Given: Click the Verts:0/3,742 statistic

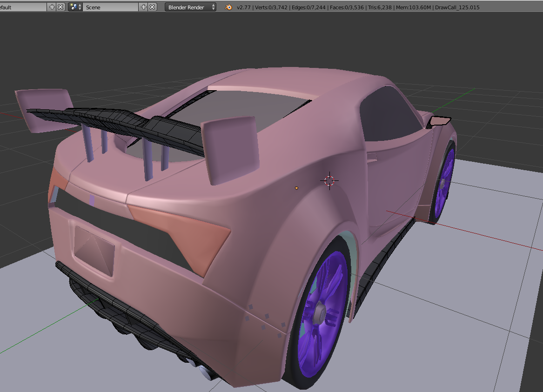Looking at the screenshot, I should pyautogui.click(x=271, y=7).
